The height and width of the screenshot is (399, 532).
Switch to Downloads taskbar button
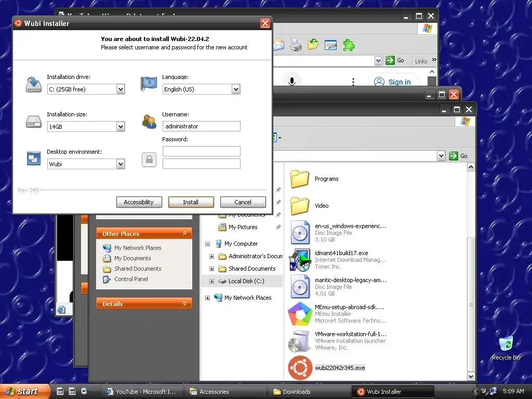coord(309,392)
